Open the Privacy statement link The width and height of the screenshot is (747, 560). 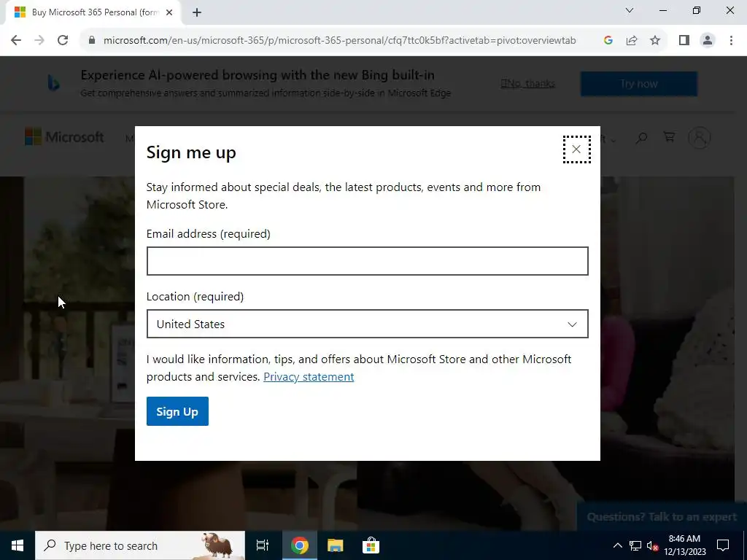[309, 377]
